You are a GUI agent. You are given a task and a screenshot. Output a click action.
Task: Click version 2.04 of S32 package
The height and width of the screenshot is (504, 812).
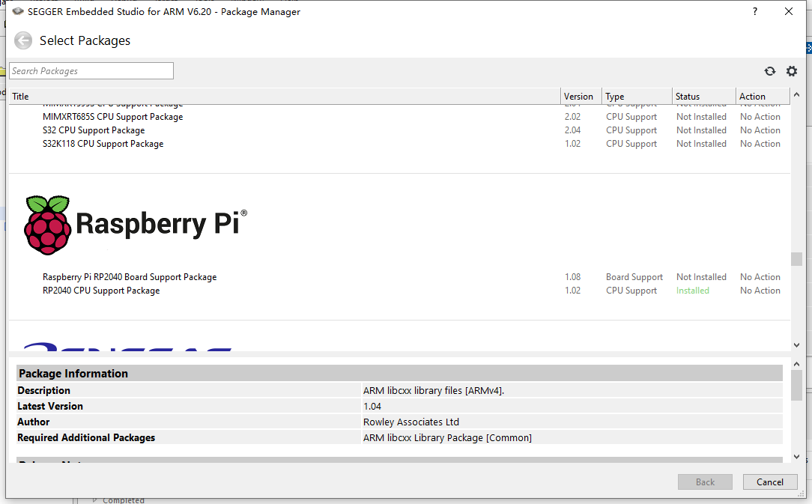click(x=573, y=130)
